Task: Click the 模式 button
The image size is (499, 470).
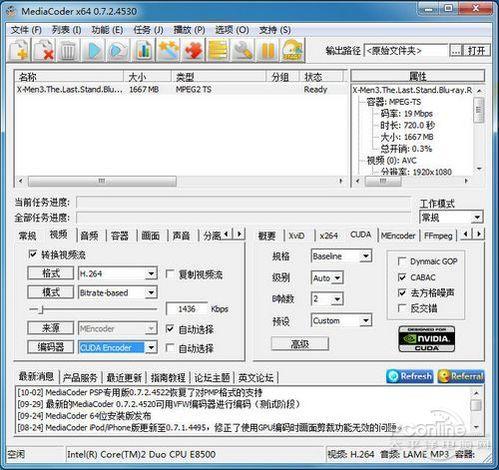Action: tap(51, 292)
